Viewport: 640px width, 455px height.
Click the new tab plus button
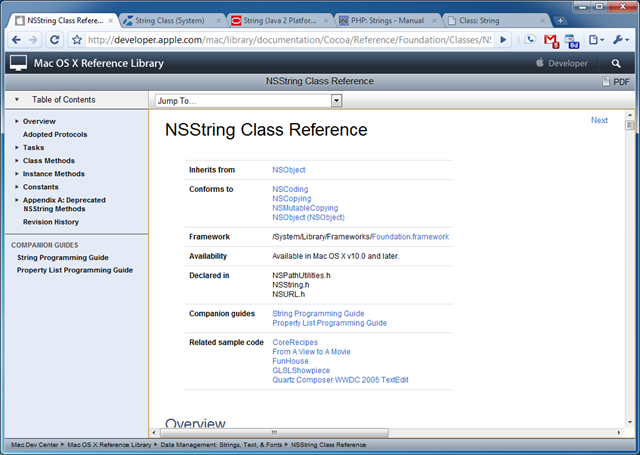click(562, 19)
